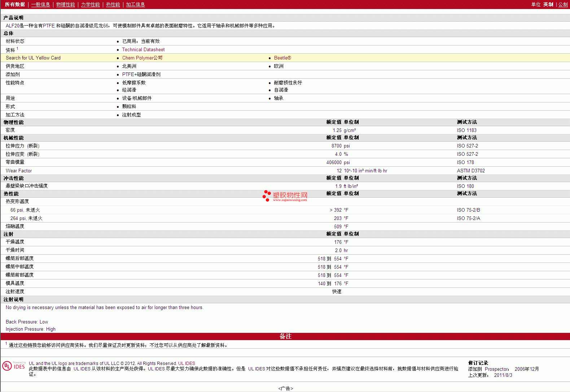Open the Chem Polymer公司 link

click(142, 58)
